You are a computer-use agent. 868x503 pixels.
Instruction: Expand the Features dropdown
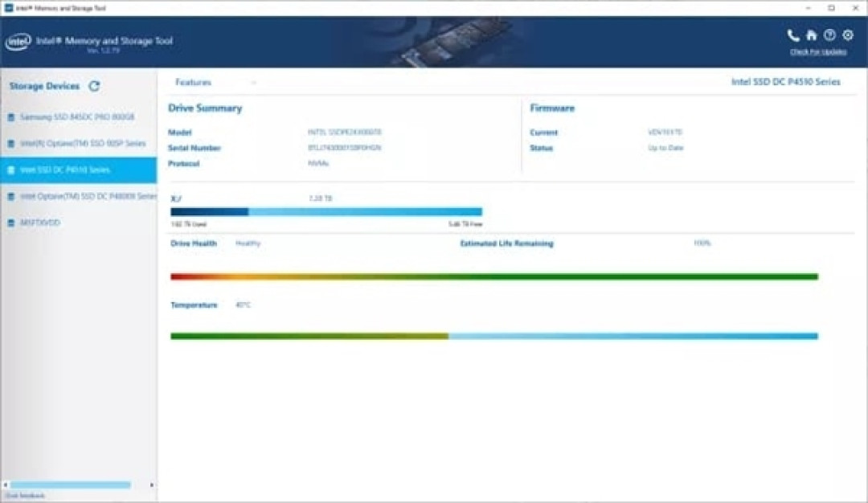[215, 82]
